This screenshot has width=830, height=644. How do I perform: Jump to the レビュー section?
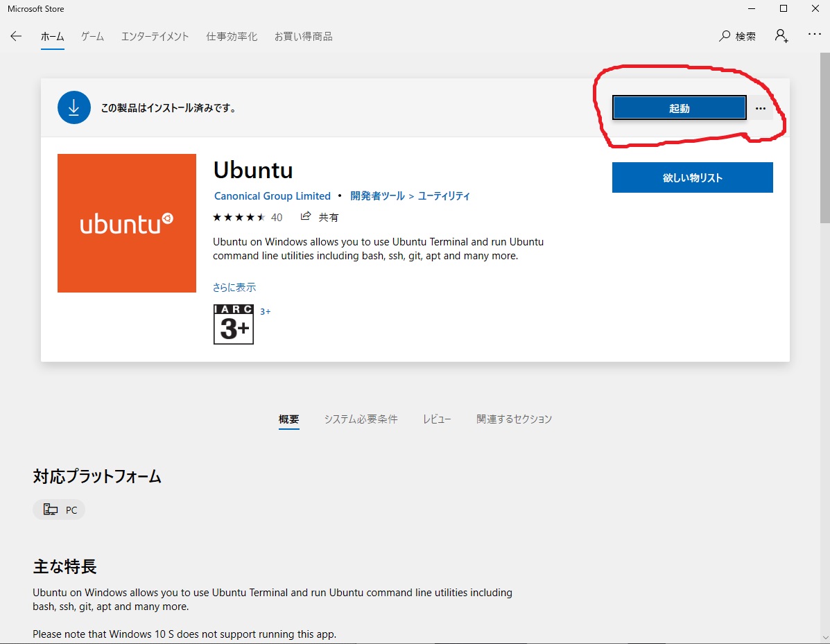(437, 419)
